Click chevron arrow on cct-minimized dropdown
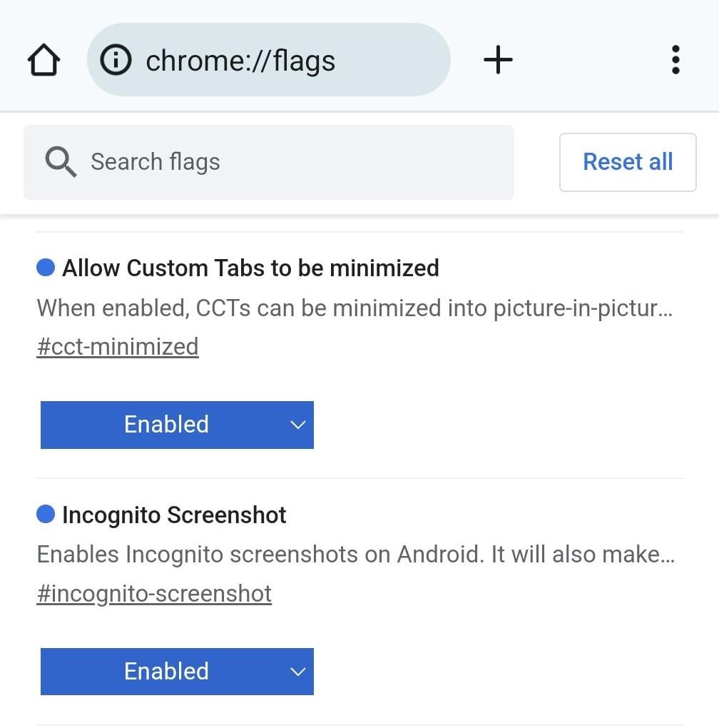 [x=298, y=425]
